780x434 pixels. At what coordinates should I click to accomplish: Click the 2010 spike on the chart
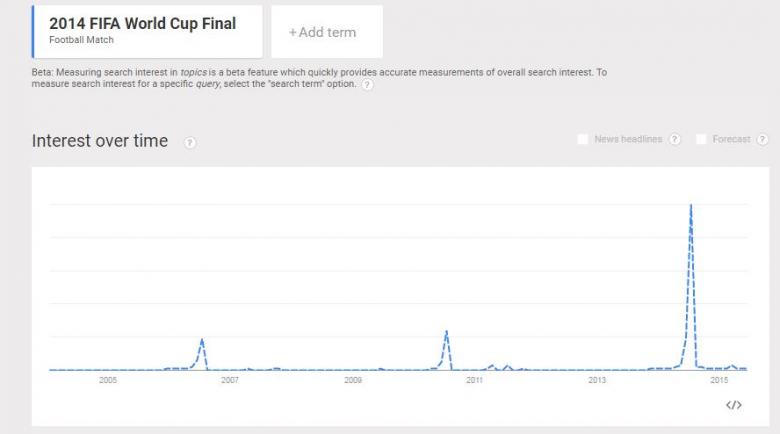(447, 331)
